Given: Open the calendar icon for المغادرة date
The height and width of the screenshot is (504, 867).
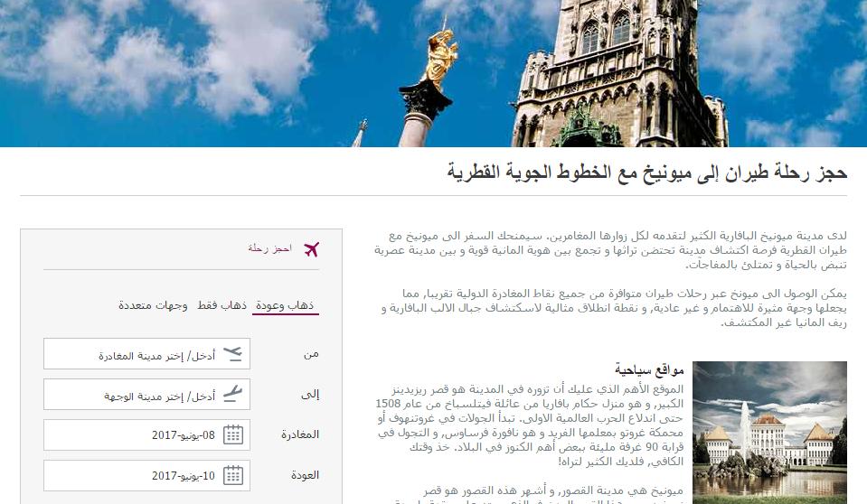Looking at the screenshot, I should (232, 435).
